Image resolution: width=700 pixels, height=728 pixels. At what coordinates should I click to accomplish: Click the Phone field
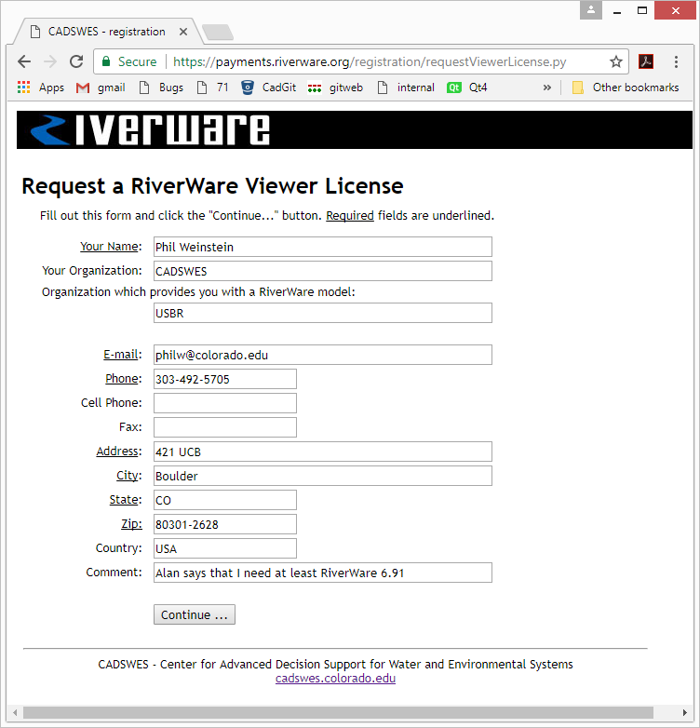click(x=225, y=379)
